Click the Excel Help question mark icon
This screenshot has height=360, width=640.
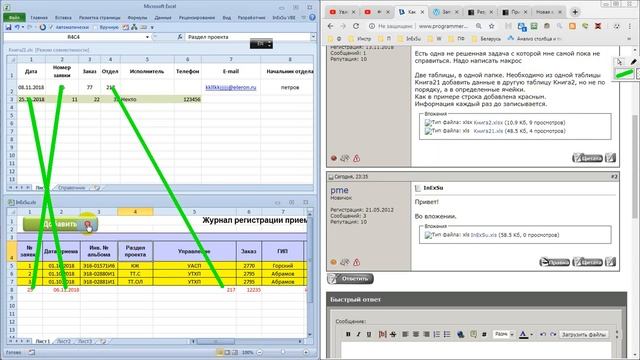[x=312, y=18]
